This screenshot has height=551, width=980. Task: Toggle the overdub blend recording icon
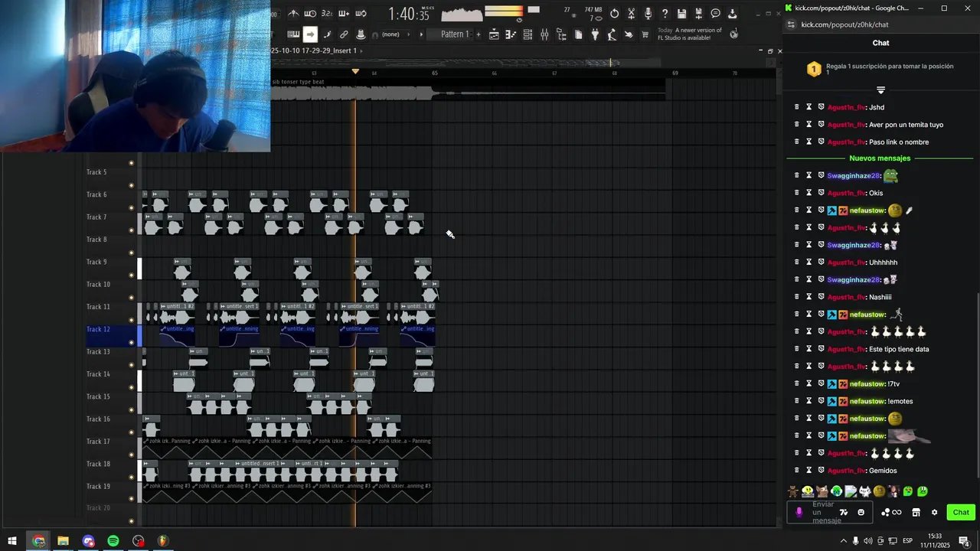pyautogui.click(x=344, y=13)
